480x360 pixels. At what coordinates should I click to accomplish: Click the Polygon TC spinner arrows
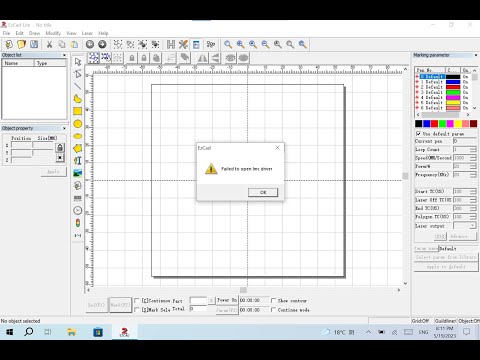pyautogui.click(x=473, y=216)
